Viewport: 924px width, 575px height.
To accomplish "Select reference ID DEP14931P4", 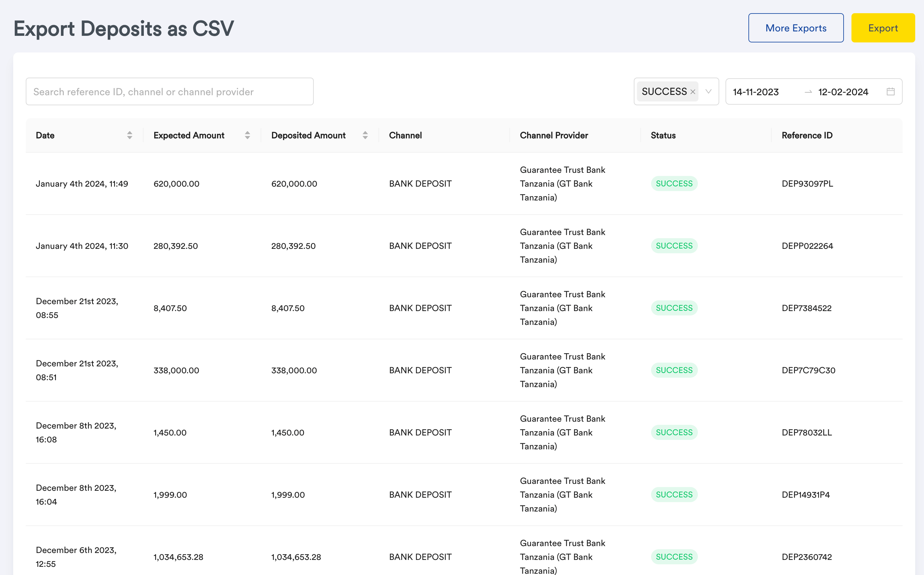I will 806,495.
